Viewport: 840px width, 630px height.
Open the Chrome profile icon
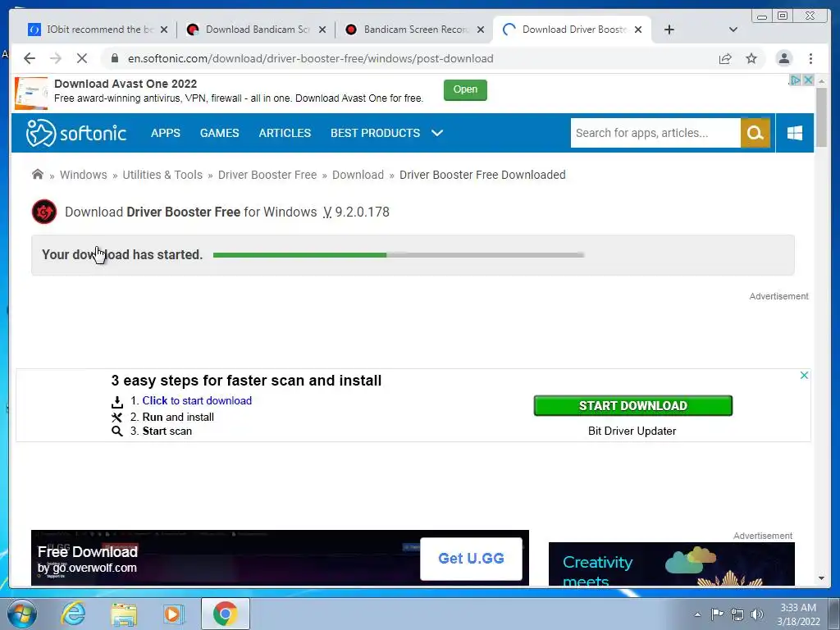pyautogui.click(x=783, y=58)
